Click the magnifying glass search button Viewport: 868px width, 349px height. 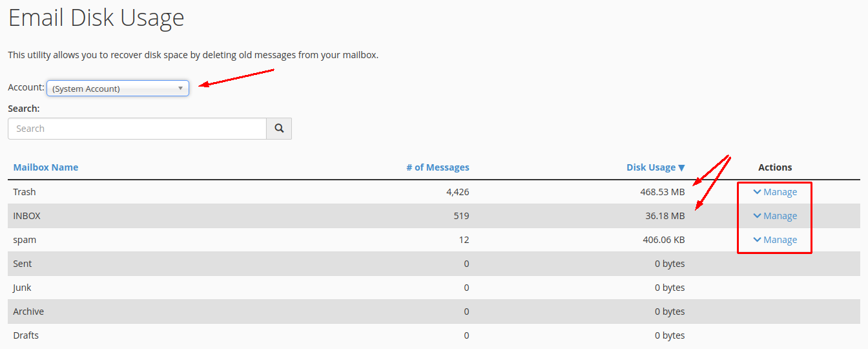(279, 129)
